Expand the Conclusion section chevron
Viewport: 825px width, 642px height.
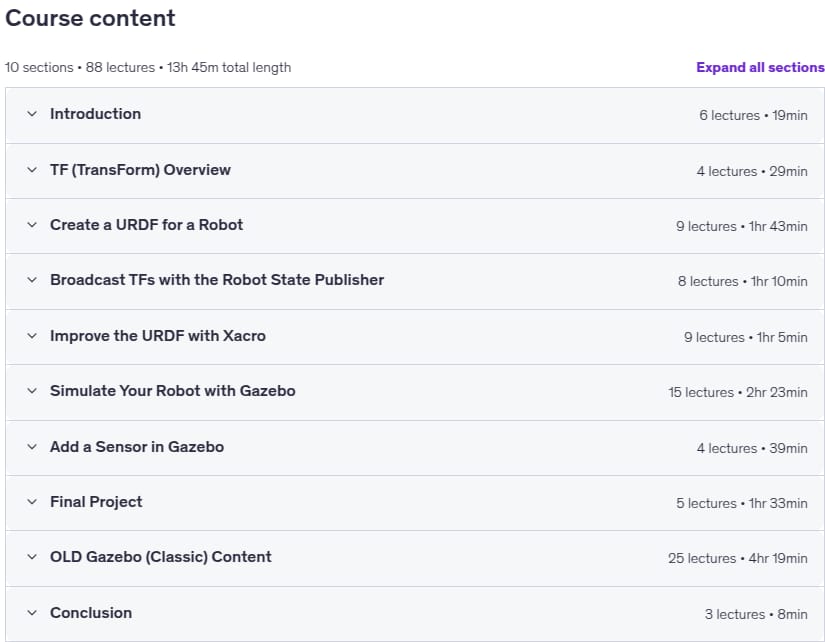click(x=32, y=613)
